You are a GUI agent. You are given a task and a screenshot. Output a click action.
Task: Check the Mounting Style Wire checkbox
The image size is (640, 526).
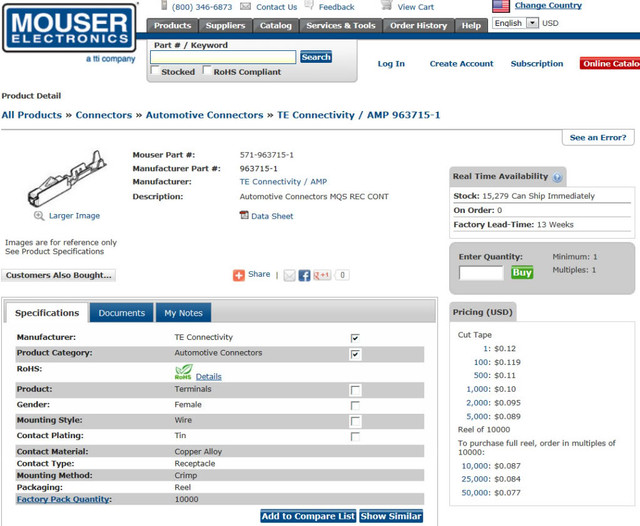355,421
